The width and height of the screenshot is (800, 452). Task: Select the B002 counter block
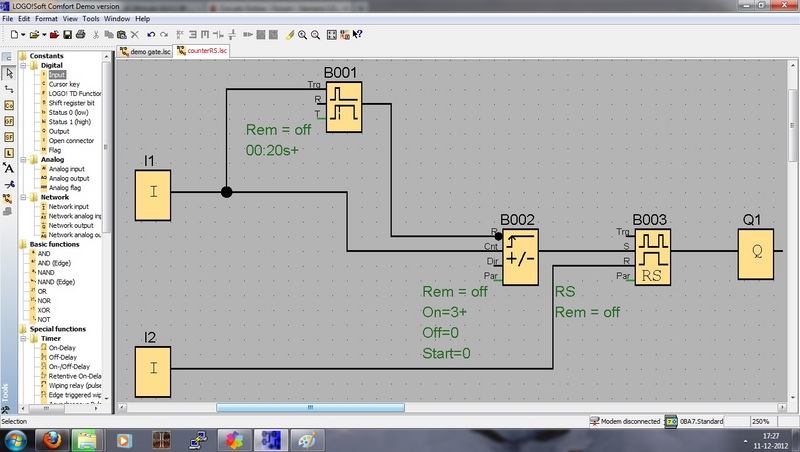pyautogui.click(x=520, y=257)
